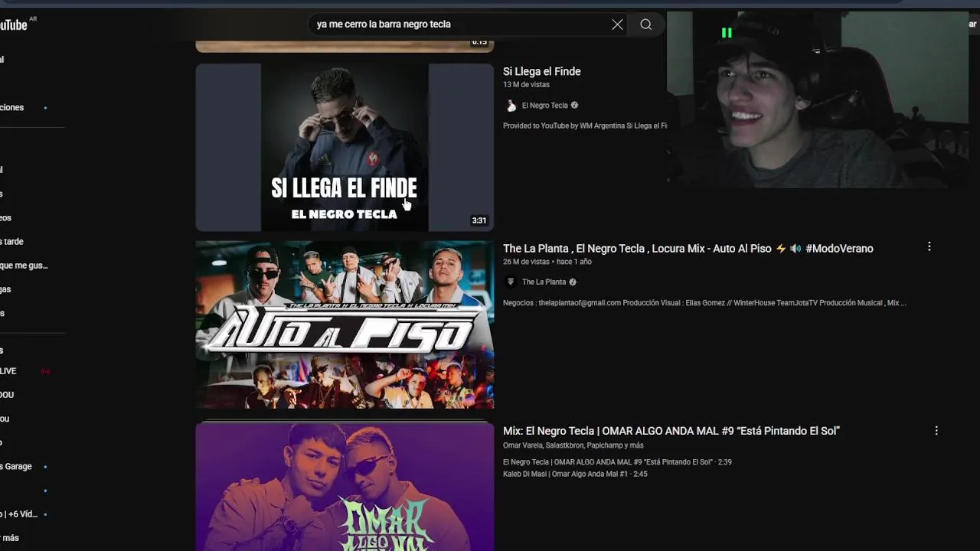This screenshot has width=980, height=551.
Task: Click verified badge next to The La Planta
Action: click(x=573, y=282)
